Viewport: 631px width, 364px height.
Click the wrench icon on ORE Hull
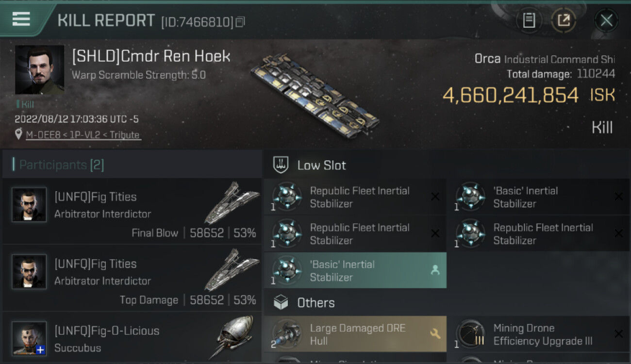(435, 334)
